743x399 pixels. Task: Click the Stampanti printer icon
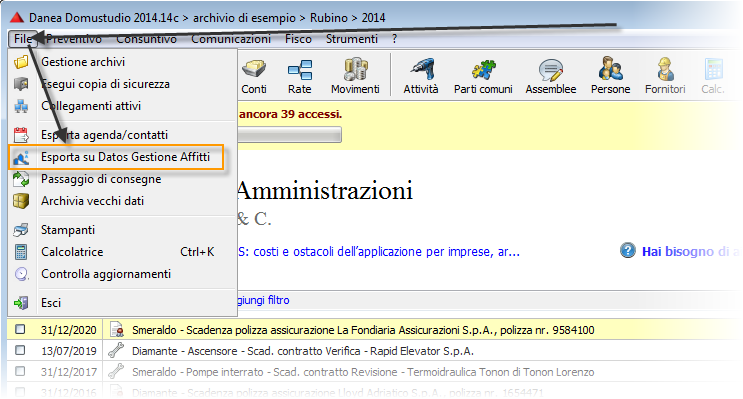(21, 230)
